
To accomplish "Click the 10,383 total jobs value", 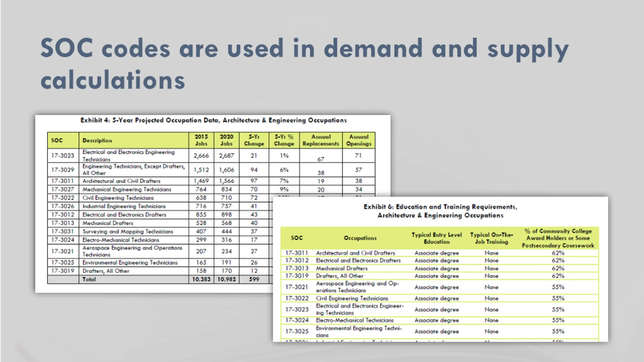I will (201, 279).
